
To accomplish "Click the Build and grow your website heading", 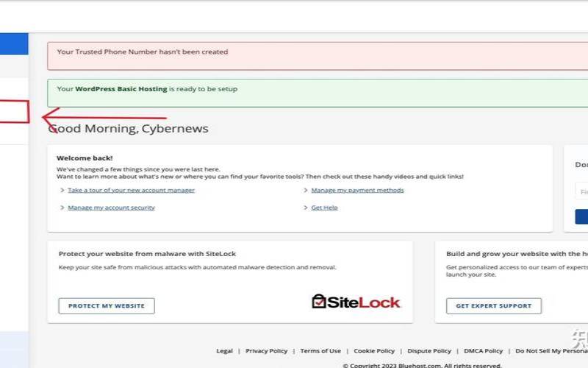I will click(x=517, y=254).
